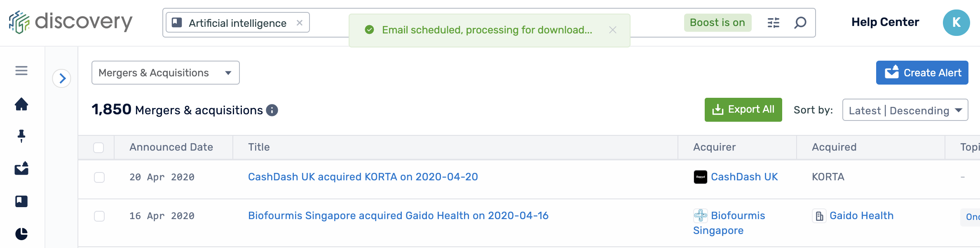Go to Home via sidebar icon
Image resolution: width=980 pixels, height=248 pixels.
[x=21, y=104]
